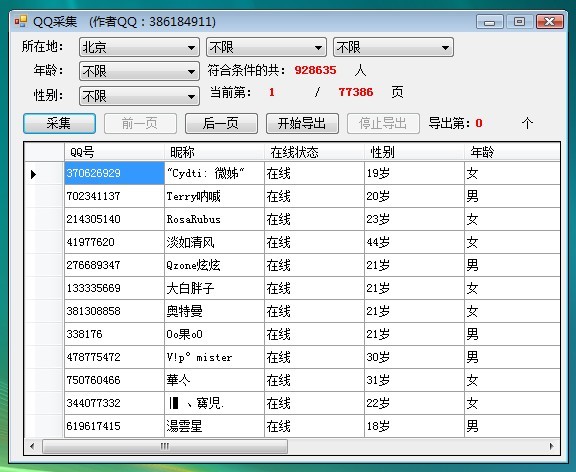Maximize the QQ采集 window
The height and width of the screenshot is (472, 576).
[519, 22]
